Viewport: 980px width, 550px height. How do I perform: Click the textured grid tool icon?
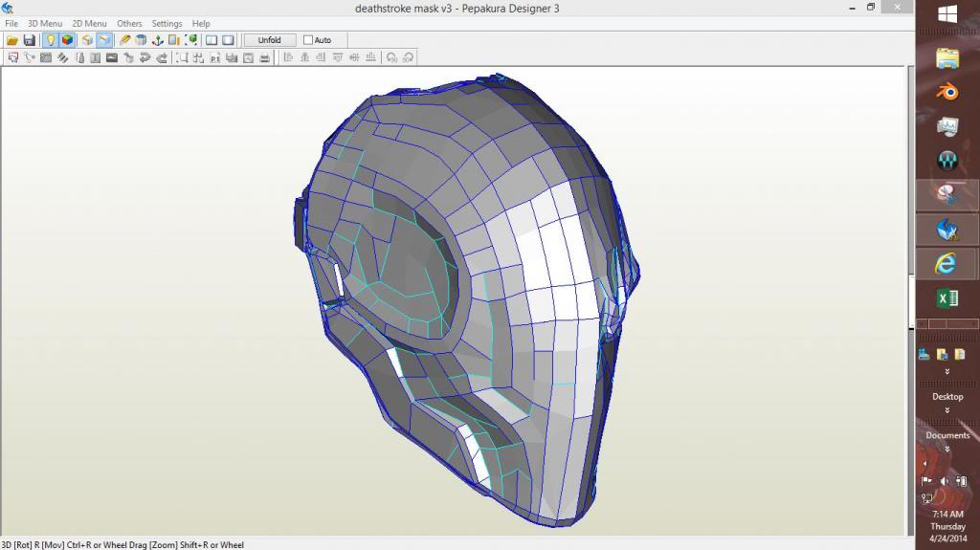click(46, 57)
